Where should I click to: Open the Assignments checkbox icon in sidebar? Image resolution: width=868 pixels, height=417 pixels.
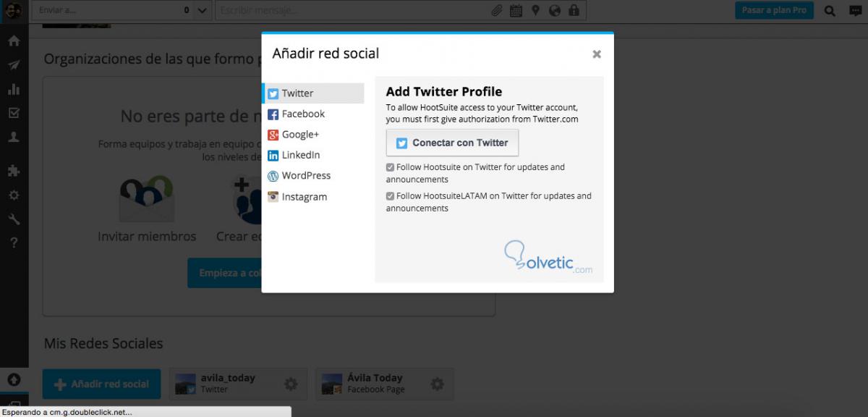pos(13,113)
